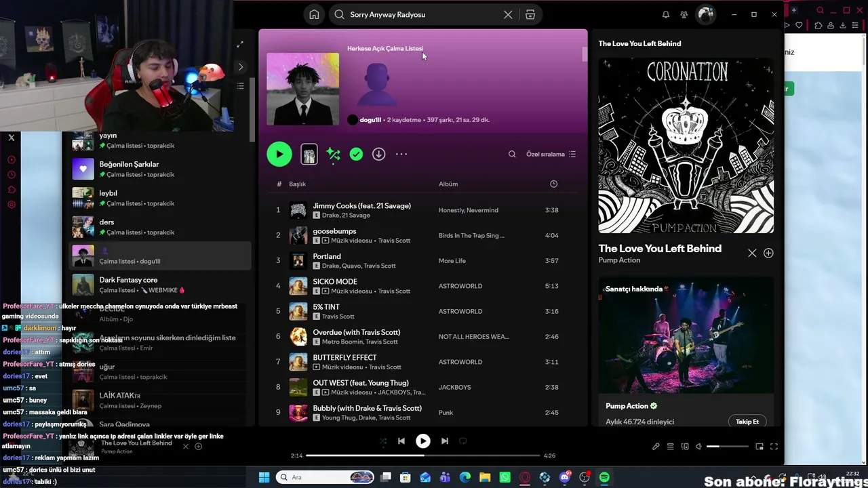This screenshot has width=868, height=488.
Task: Toggle repeat mode in the player bar
Action: [463, 441]
